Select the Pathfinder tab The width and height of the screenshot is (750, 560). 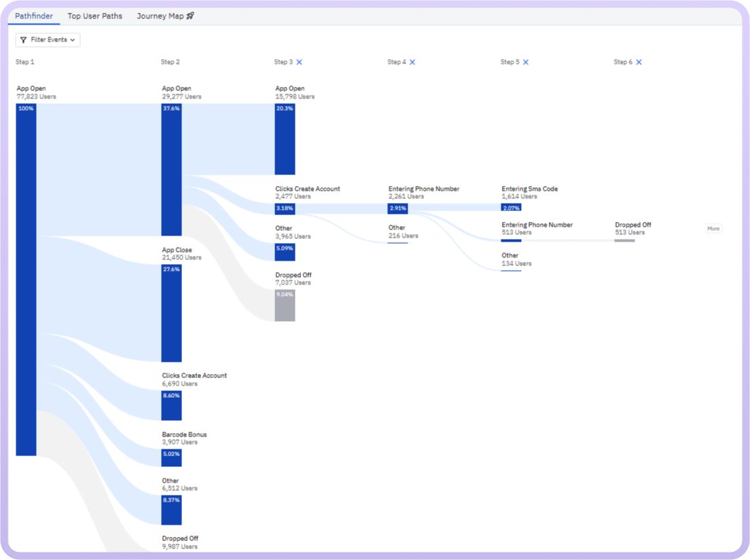34,16
